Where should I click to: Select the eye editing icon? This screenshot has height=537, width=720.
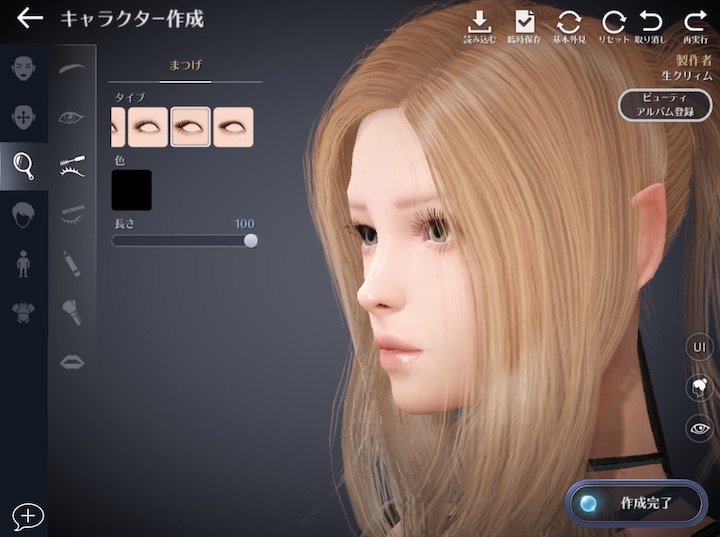71,117
